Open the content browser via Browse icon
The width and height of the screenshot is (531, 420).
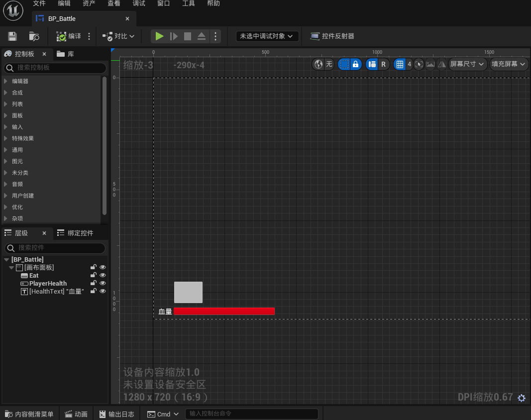[33, 36]
